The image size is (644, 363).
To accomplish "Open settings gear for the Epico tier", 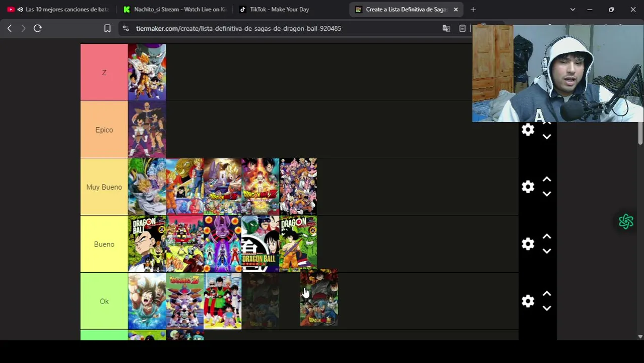I will click(528, 130).
